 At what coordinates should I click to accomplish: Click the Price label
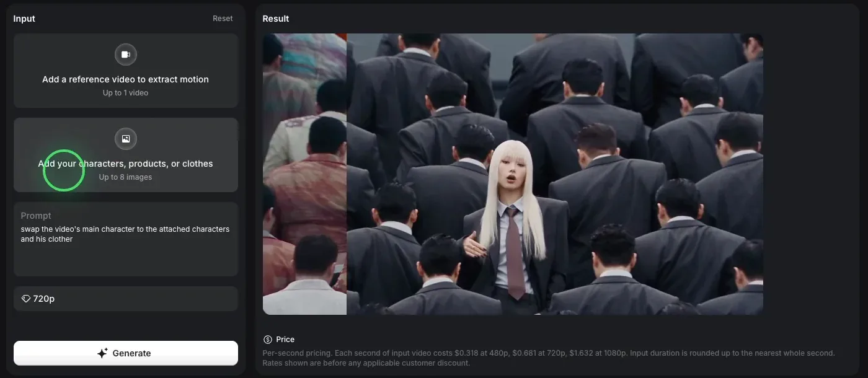(x=285, y=340)
